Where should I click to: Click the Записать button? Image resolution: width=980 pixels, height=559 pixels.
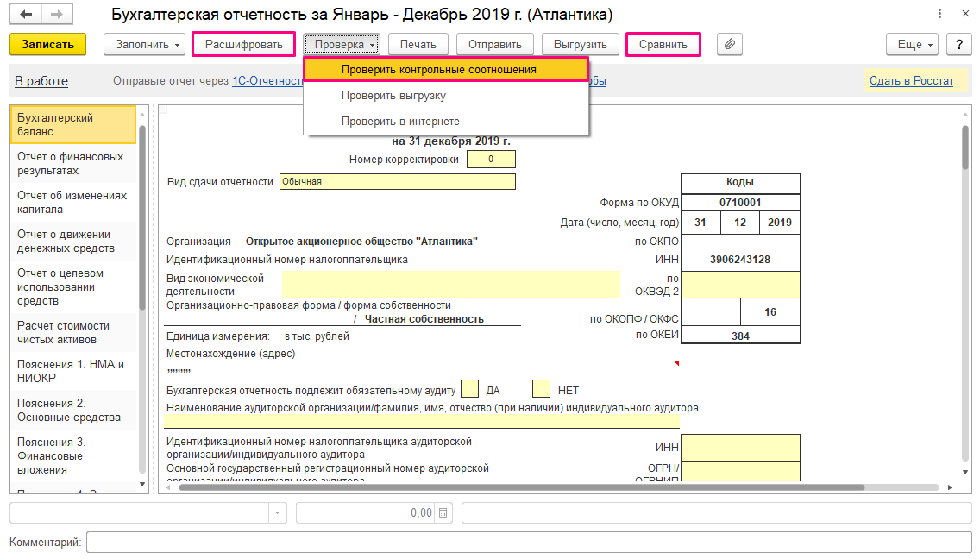pos(47,44)
